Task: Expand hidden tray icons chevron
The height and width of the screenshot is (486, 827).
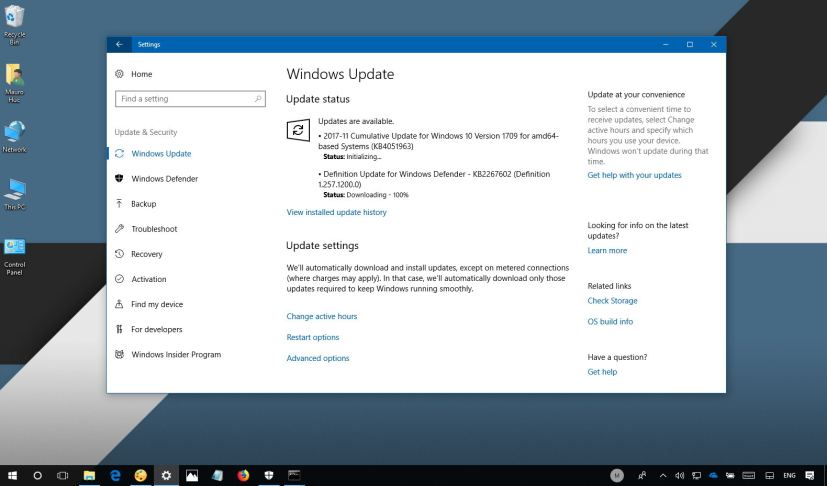Action: (x=663, y=475)
